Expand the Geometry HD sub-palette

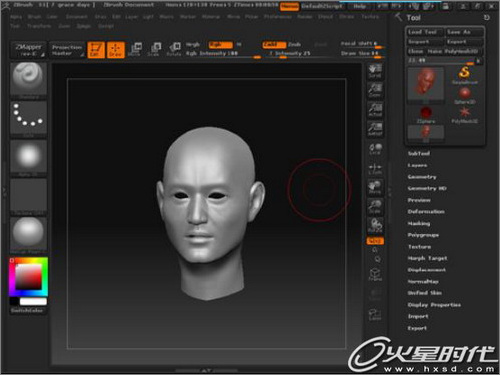coord(427,188)
